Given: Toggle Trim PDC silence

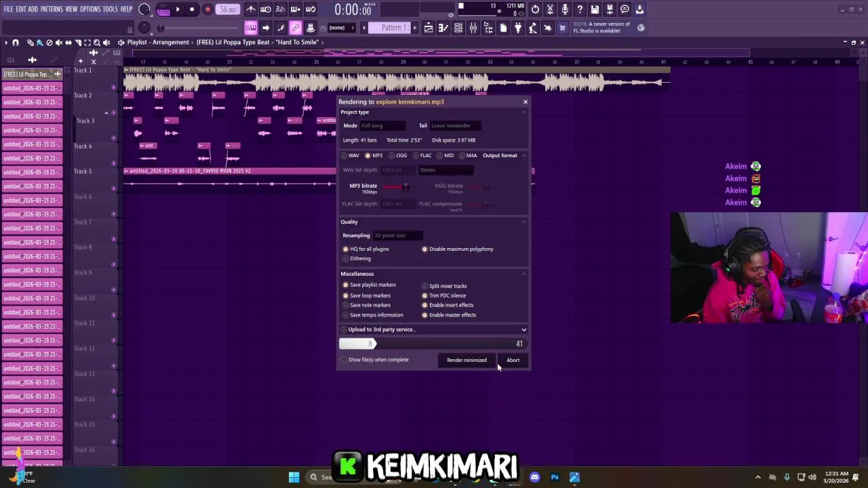Looking at the screenshot, I should (x=444, y=296).
